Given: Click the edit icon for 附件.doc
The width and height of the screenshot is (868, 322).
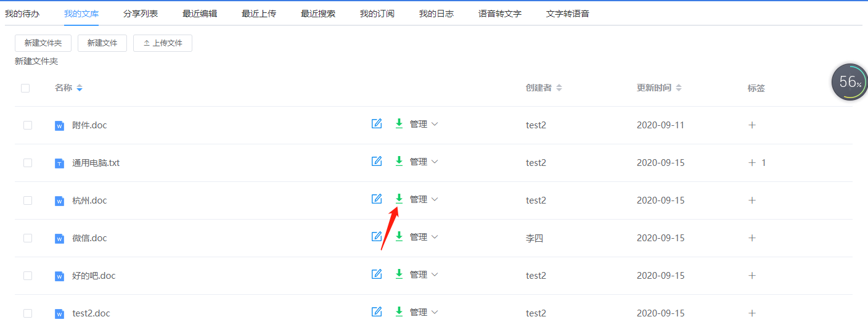Looking at the screenshot, I should pyautogui.click(x=377, y=124).
